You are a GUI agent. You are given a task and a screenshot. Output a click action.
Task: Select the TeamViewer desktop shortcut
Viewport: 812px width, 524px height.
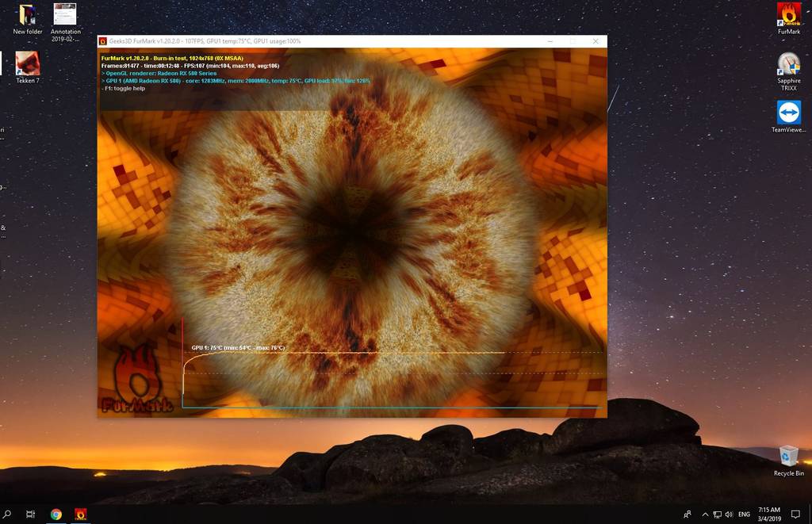point(789,117)
